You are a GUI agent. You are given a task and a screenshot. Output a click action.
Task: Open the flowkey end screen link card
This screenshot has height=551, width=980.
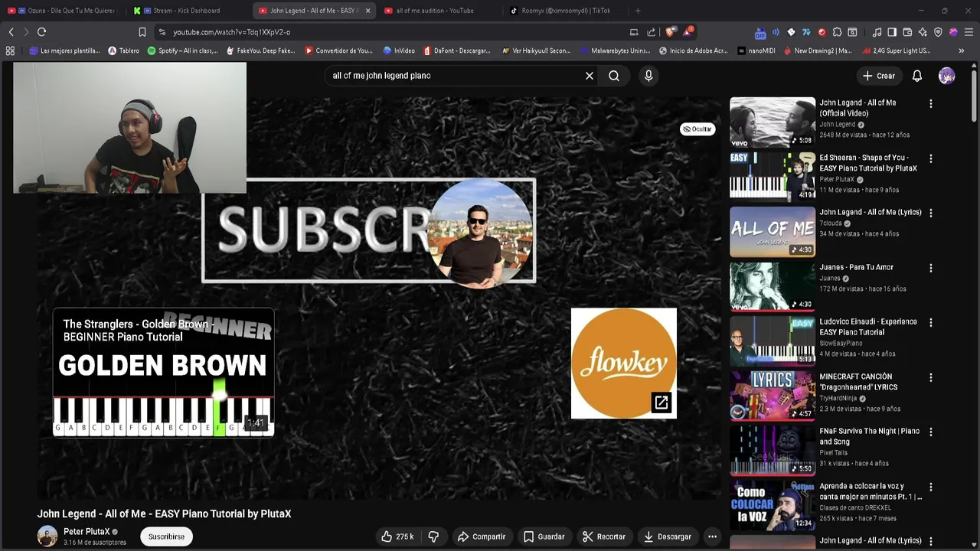[624, 364]
